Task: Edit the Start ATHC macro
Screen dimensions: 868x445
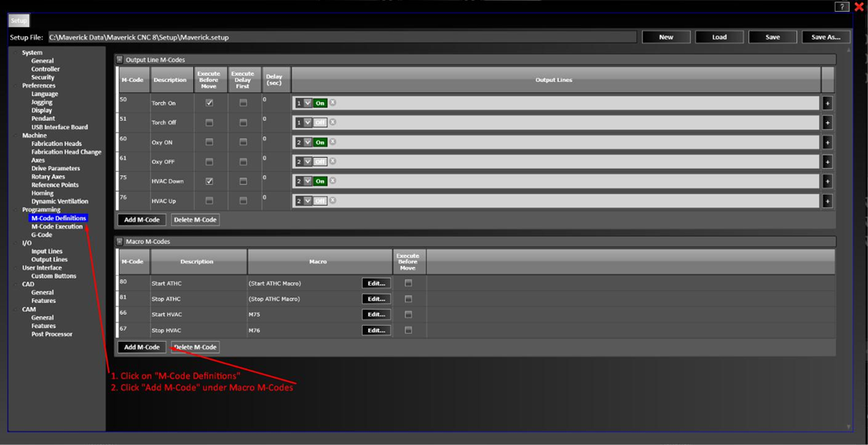Action: (376, 283)
